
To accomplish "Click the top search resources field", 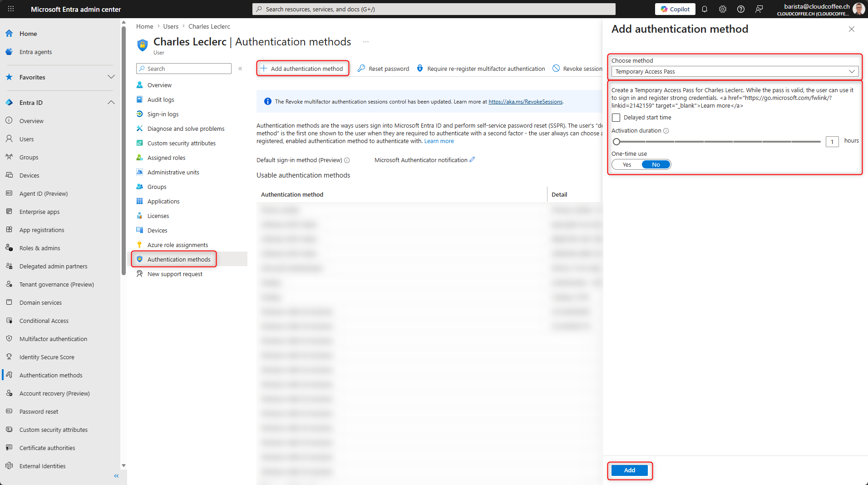I will tap(434, 9).
